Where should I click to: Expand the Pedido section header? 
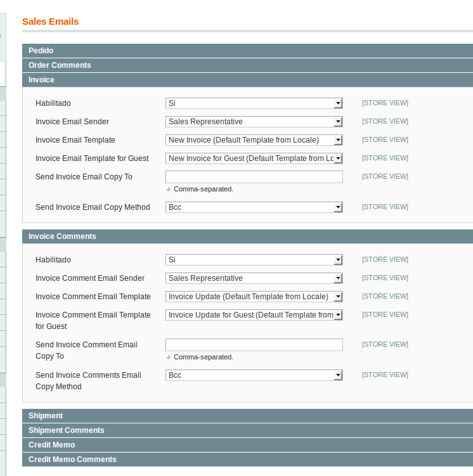(x=41, y=51)
